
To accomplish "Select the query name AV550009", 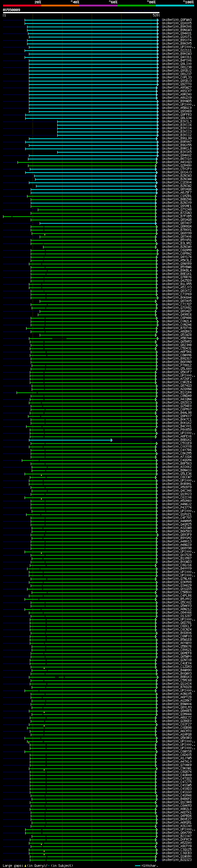I will click(x=11, y=10).
